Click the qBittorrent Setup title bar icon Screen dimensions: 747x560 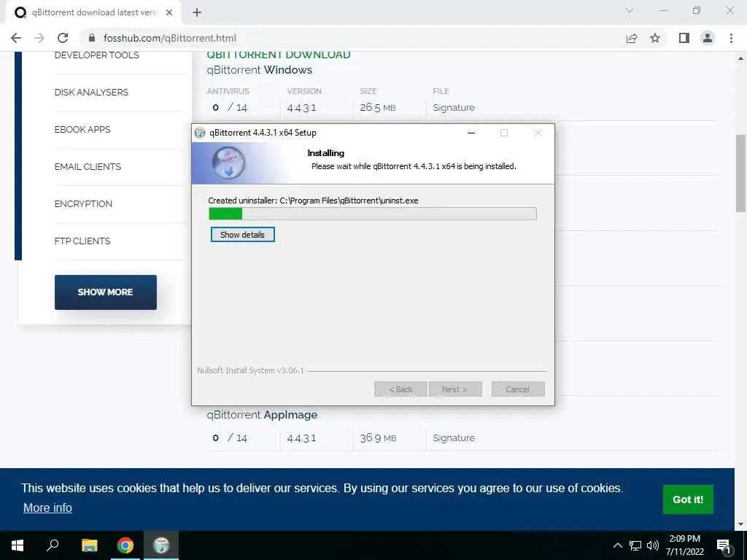pos(200,133)
